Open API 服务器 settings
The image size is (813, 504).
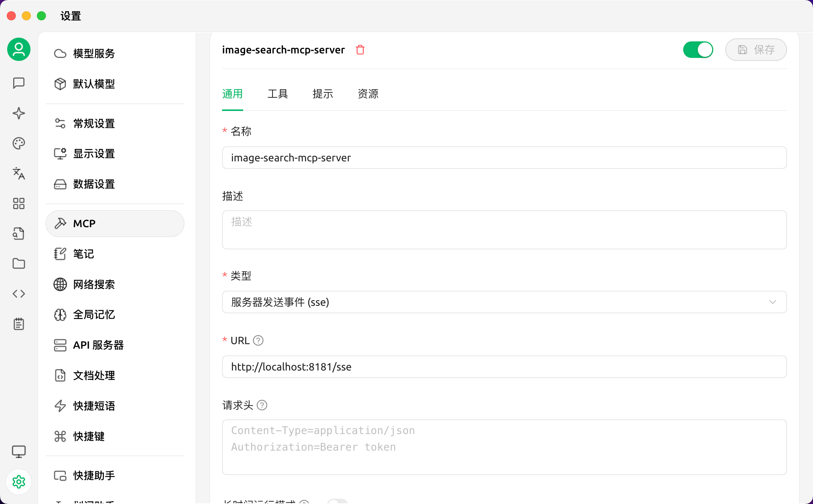click(x=115, y=345)
